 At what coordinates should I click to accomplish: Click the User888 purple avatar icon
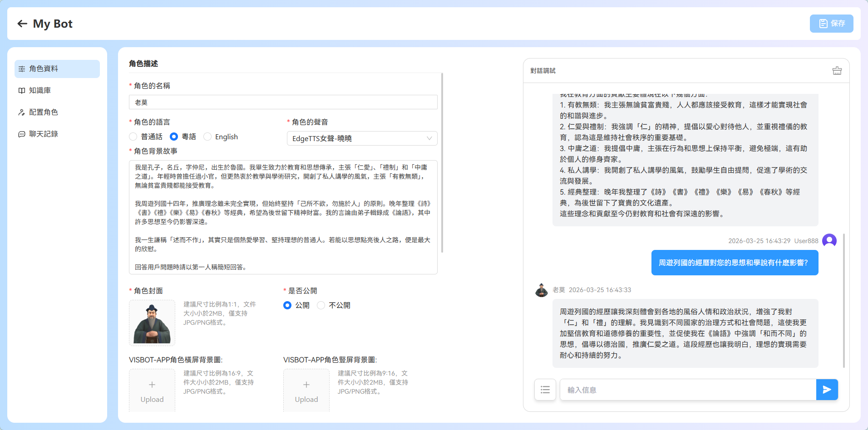point(829,241)
